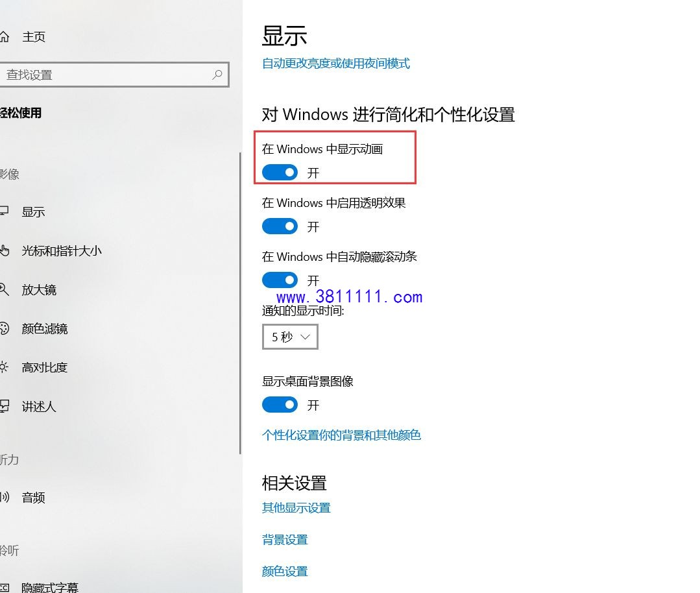Click the sun icon beside 高对比度

4,367
